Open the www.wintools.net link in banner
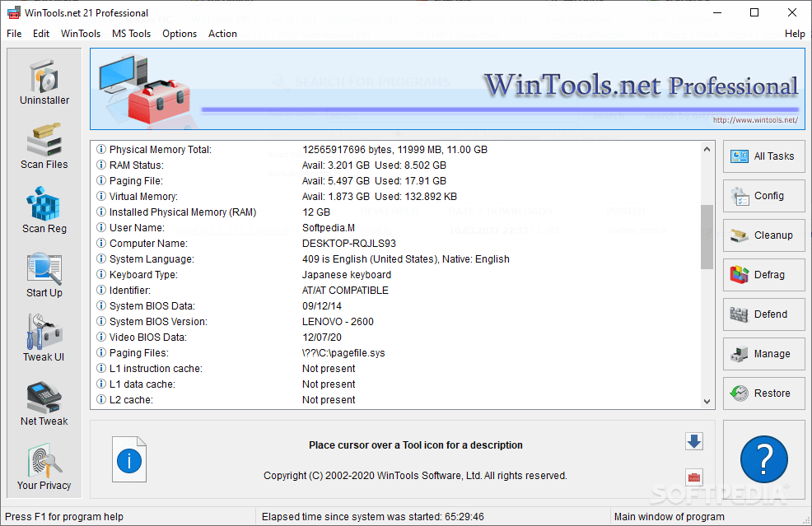The image size is (812, 526). pos(755,120)
